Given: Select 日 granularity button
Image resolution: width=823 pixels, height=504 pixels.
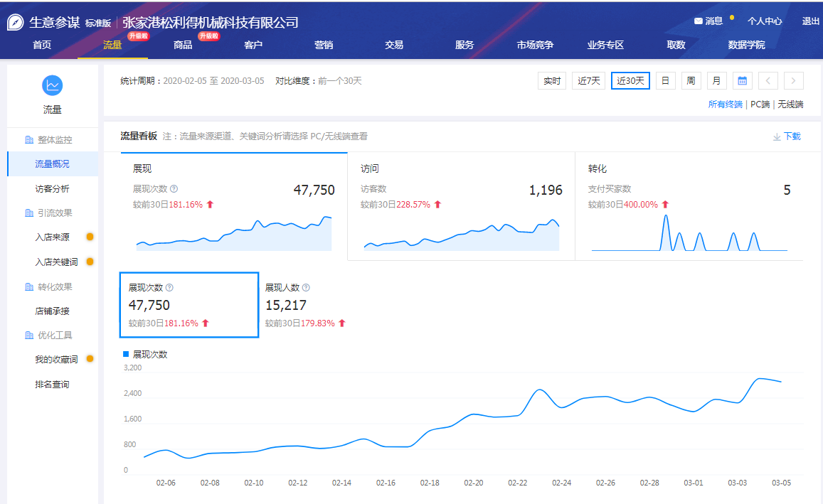Looking at the screenshot, I should [x=665, y=81].
